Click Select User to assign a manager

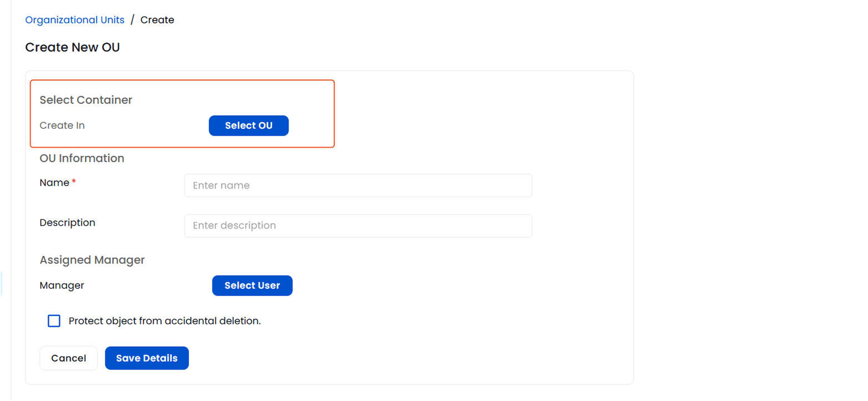252,285
